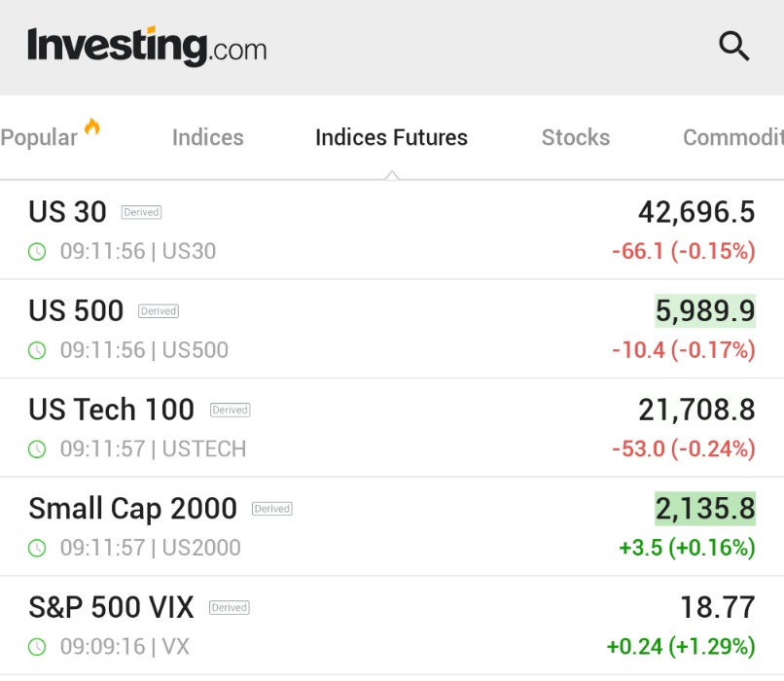This screenshot has width=784, height=681.
Task: Click the clock icon in S&P 500 VIX row
Action: tap(37, 647)
